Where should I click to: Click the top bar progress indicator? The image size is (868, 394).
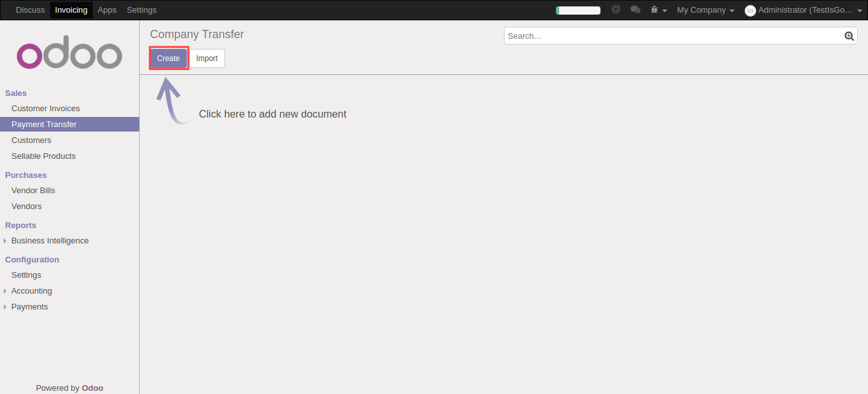tap(578, 10)
